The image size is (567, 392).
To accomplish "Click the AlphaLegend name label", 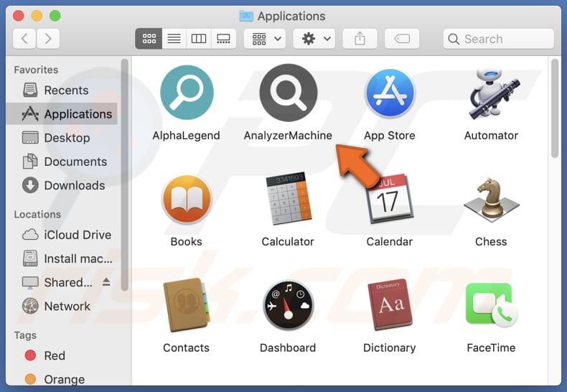I will 186,136.
